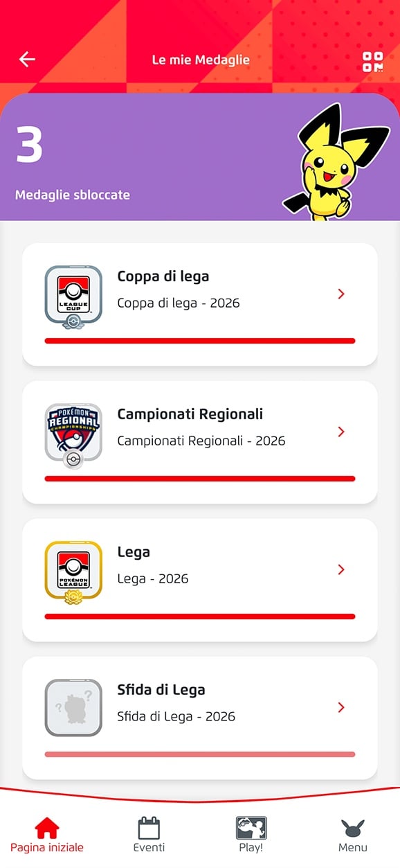Click the Coppa di lega progress bar
The image size is (400, 868).
200,341
